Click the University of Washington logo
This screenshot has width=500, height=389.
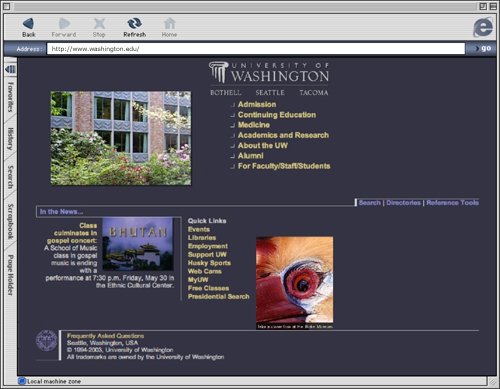269,72
